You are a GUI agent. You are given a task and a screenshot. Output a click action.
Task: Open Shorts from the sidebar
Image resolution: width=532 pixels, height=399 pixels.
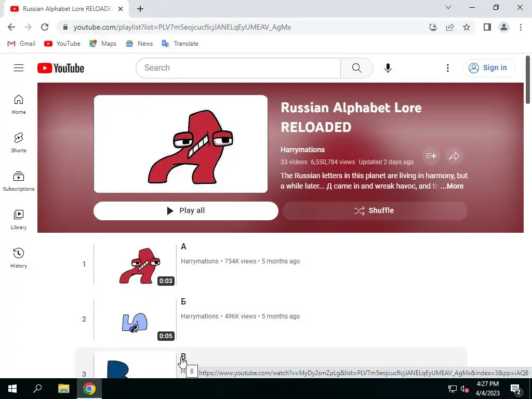tap(19, 142)
